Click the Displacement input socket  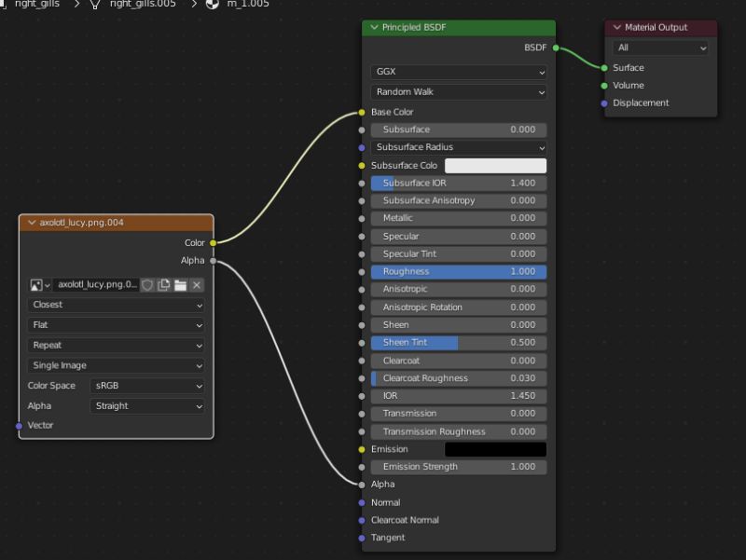point(604,103)
